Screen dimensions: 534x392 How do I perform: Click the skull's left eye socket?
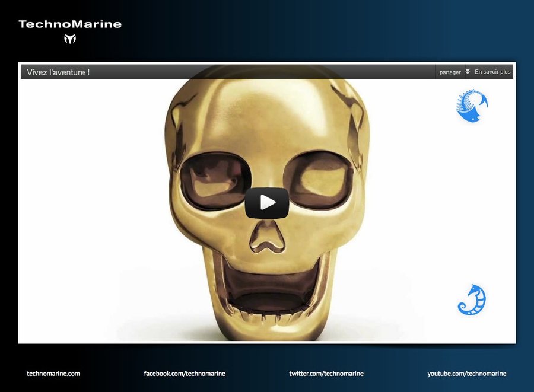click(x=215, y=179)
